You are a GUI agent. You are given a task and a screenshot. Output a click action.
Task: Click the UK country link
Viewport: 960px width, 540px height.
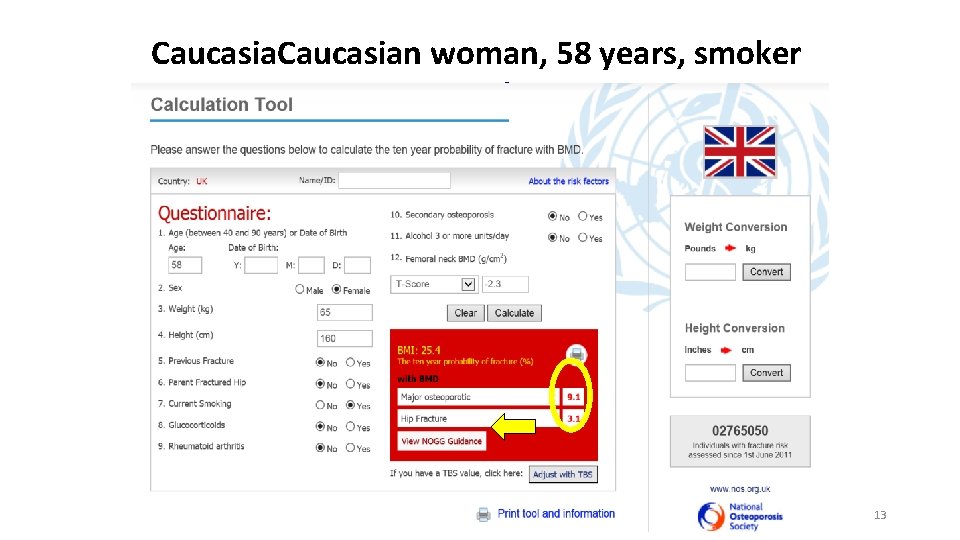coord(201,181)
